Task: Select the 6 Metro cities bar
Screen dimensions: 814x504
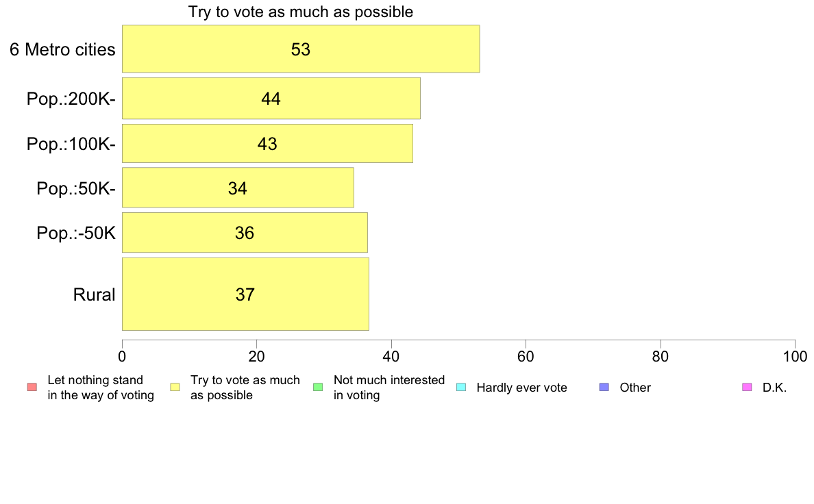Action: [x=301, y=49]
